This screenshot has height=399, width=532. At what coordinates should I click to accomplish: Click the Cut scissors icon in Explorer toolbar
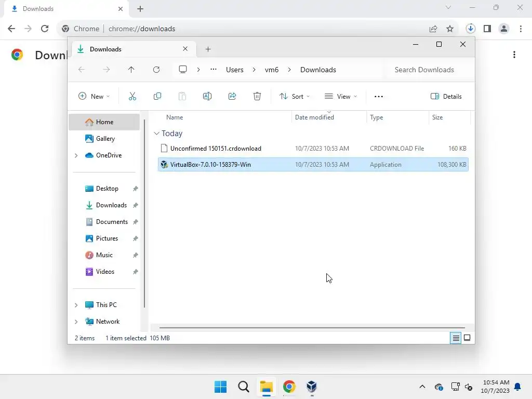132,96
